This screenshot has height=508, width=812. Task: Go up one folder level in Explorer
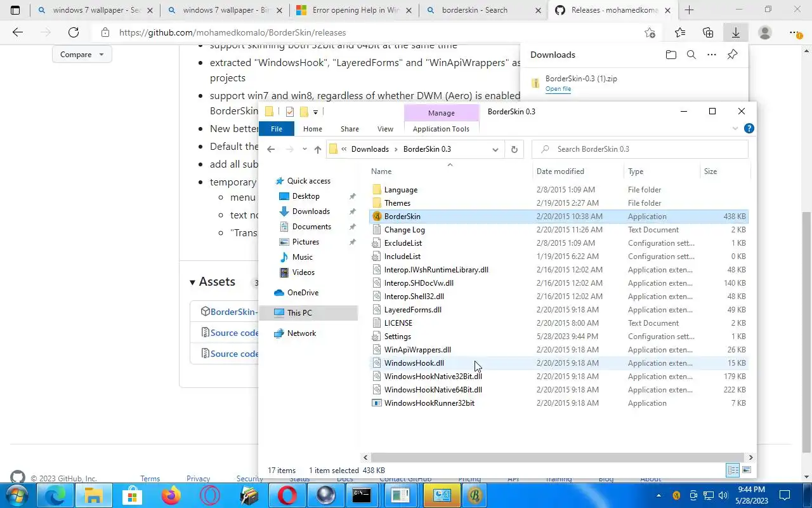pyautogui.click(x=318, y=149)
